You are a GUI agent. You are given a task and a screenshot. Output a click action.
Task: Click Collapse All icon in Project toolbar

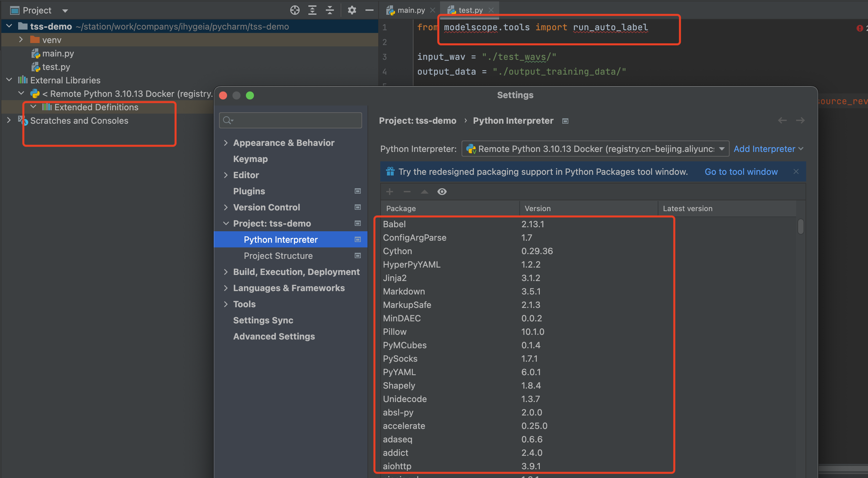tap(330, 10)
